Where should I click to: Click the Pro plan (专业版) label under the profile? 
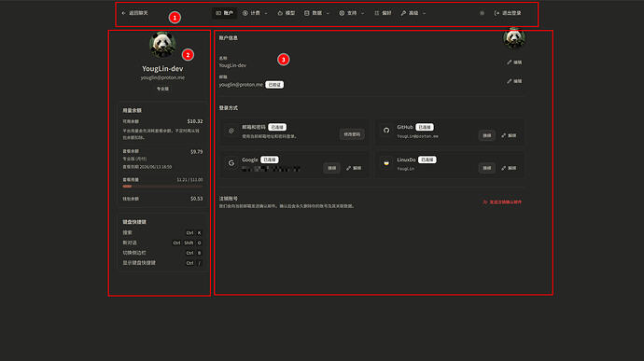click(x=162, y=89)
